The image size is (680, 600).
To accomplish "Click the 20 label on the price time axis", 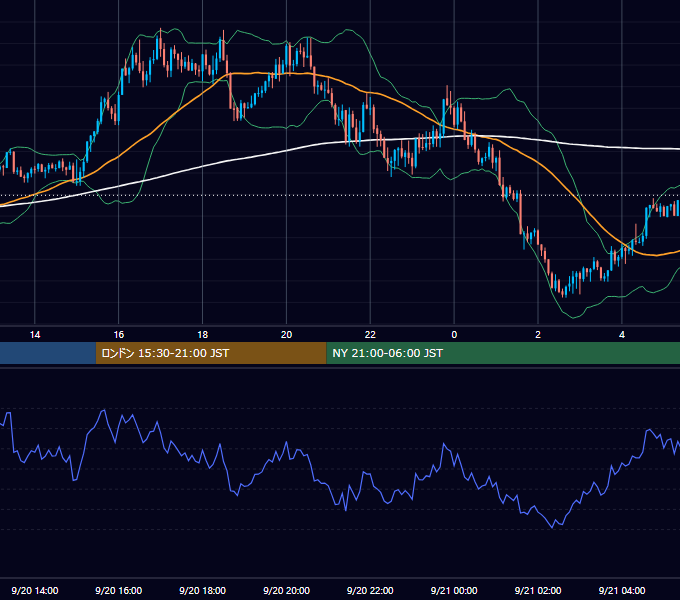I will coord(286,335).
